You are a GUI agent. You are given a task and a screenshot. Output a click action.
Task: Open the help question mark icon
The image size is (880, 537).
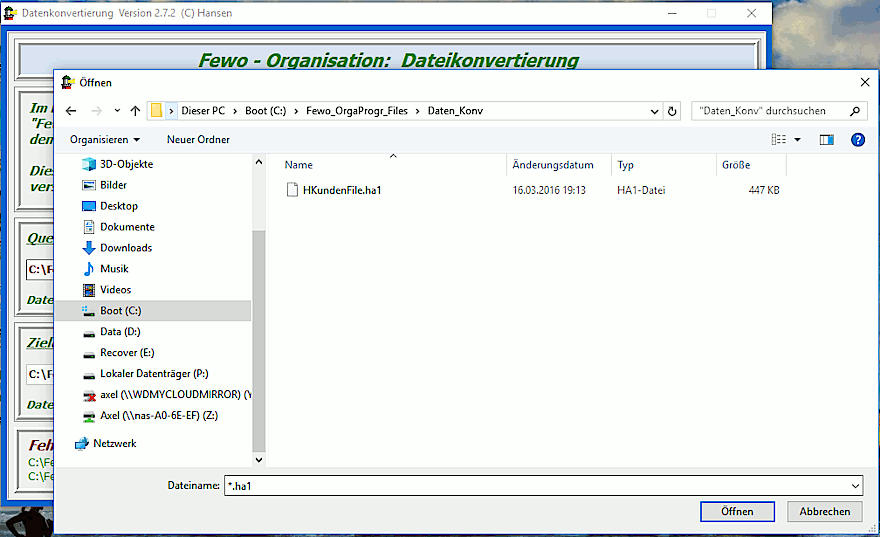point(857,140)
